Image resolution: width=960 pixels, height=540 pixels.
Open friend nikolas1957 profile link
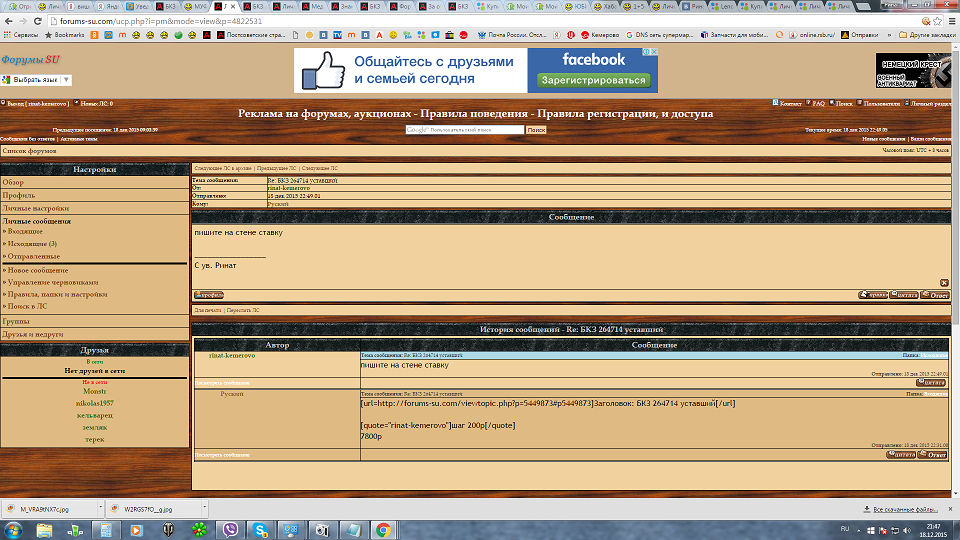pos(95,403)
